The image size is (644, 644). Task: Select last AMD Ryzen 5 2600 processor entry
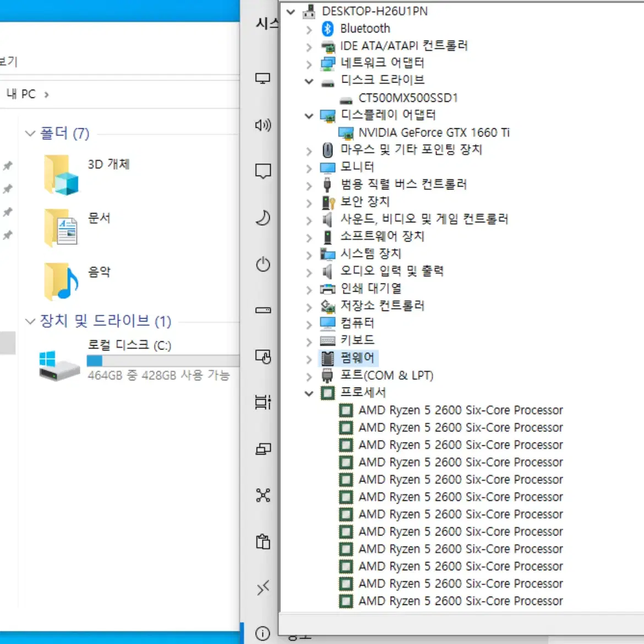point(460,601)
